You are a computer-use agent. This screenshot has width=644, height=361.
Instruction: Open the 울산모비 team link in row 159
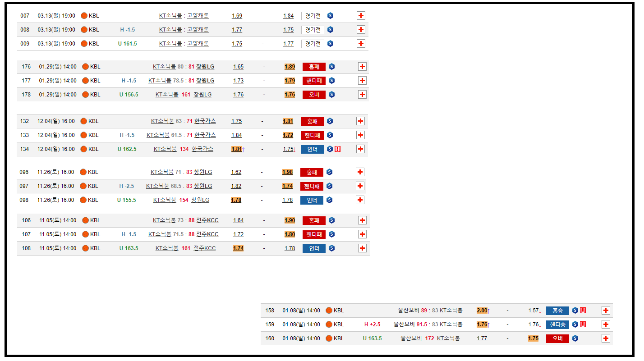tap(404, 324)
